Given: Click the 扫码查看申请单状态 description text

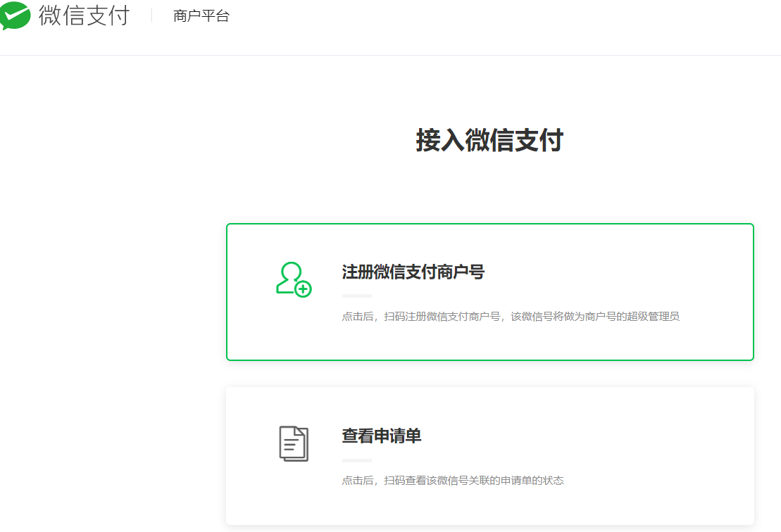Looking at the screenshot, I should point(453,481).
